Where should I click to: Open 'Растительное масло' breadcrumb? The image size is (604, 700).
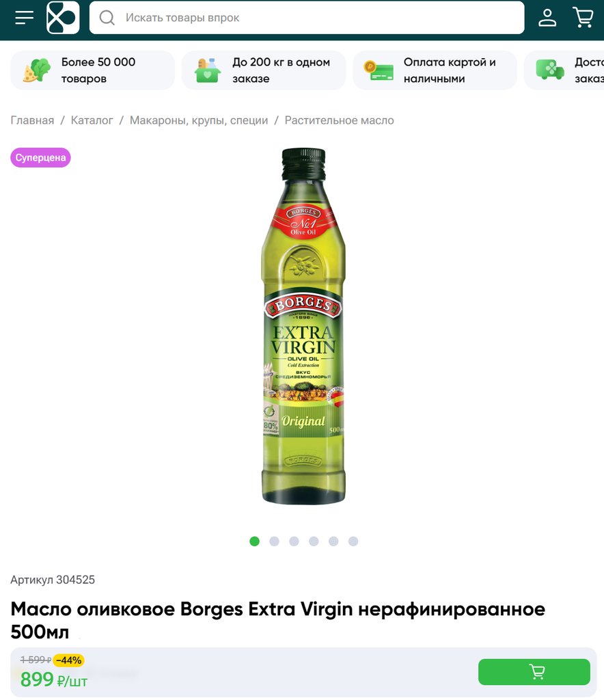pos(339,120)
